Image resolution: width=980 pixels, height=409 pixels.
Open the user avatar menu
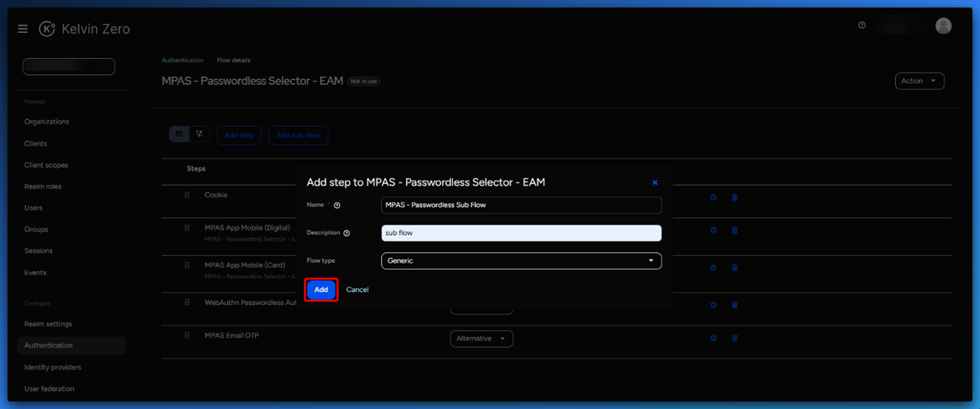(943, 26)
